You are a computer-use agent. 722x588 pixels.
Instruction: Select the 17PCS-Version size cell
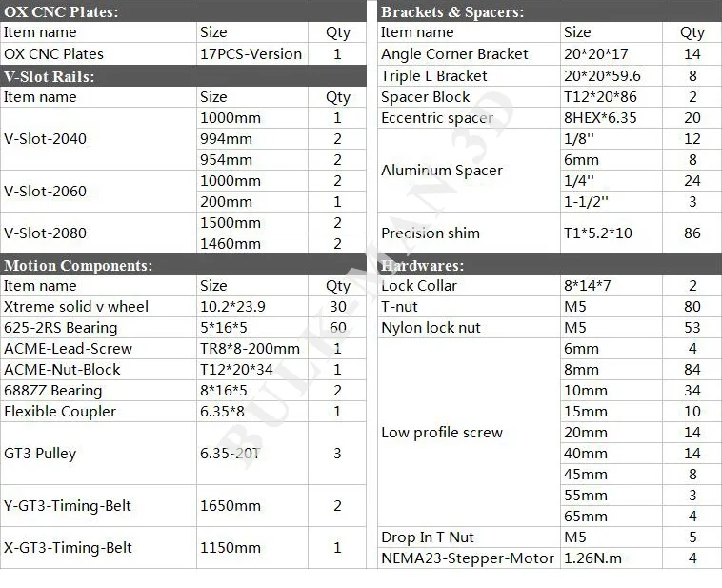coord(252,54)
